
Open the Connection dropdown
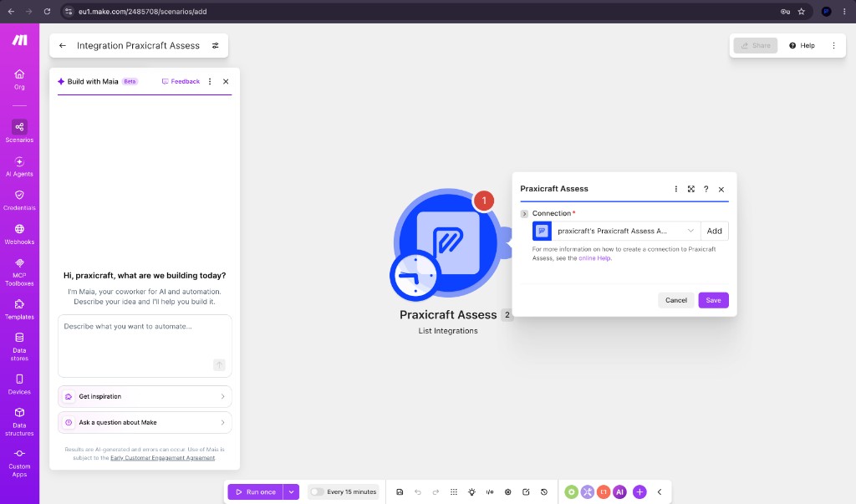pos(616,231)
